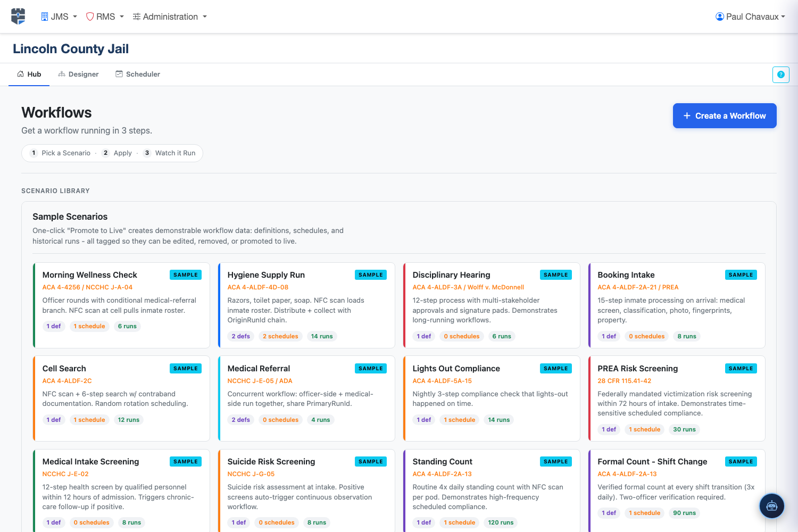Click the shield app logo icon
798x532 pixels.
coord(18,16)
